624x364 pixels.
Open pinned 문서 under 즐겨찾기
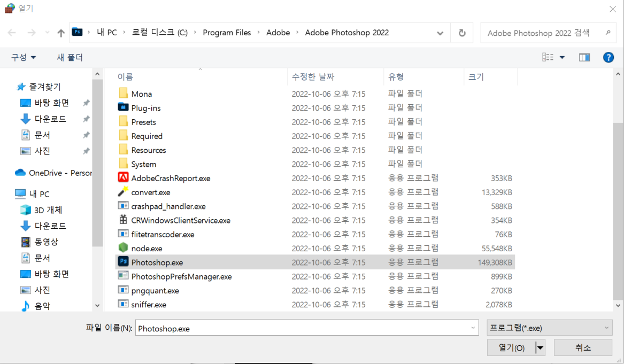pos(42,135)
